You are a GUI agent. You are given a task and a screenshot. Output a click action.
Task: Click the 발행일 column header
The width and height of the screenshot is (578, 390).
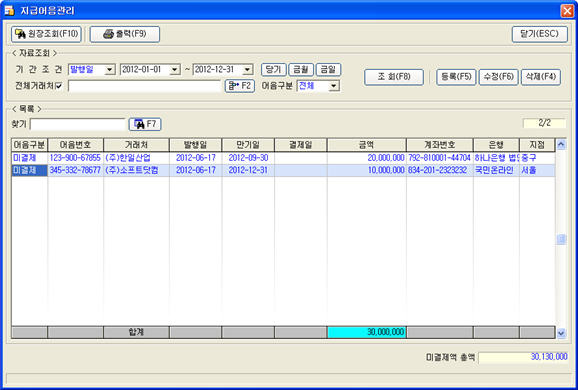195,145
